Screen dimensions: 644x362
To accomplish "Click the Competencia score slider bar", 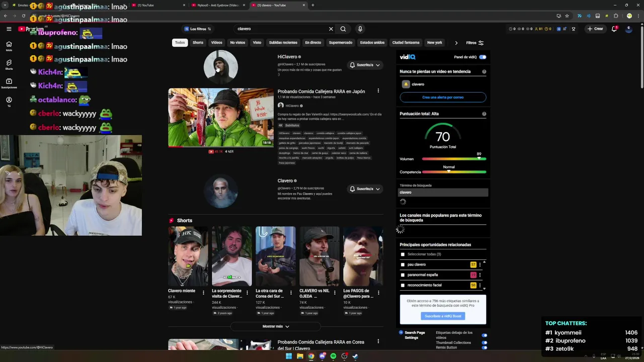I will coord(454,172).
